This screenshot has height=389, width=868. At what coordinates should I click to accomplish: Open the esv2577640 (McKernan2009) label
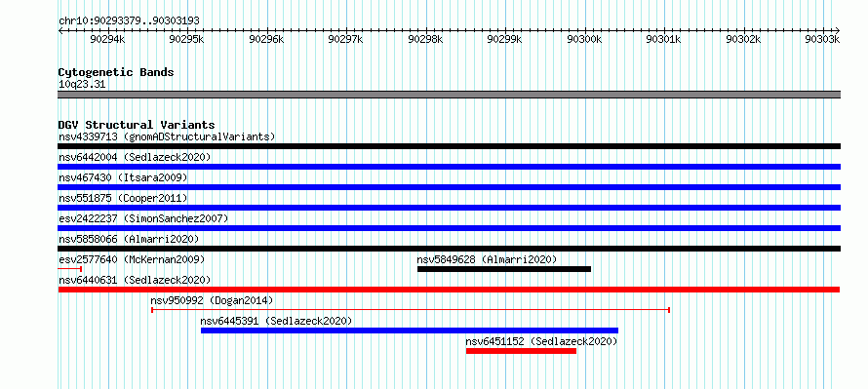coord(132,259)
